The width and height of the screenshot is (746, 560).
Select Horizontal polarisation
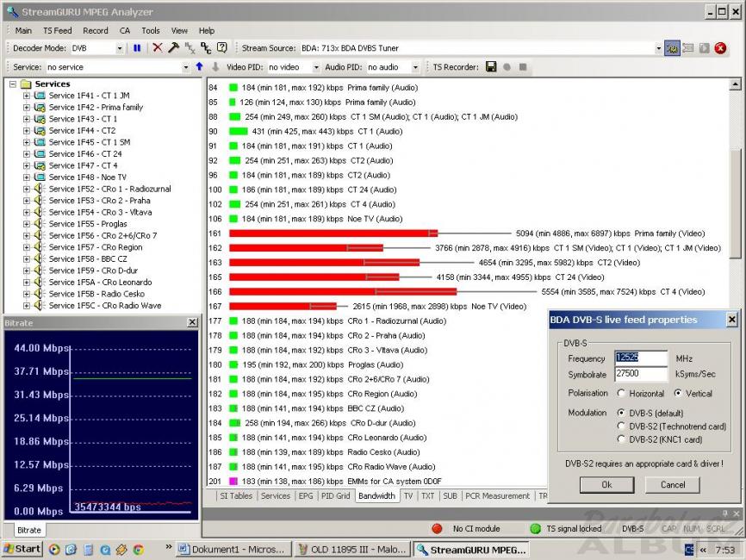(x=621, y=394)
